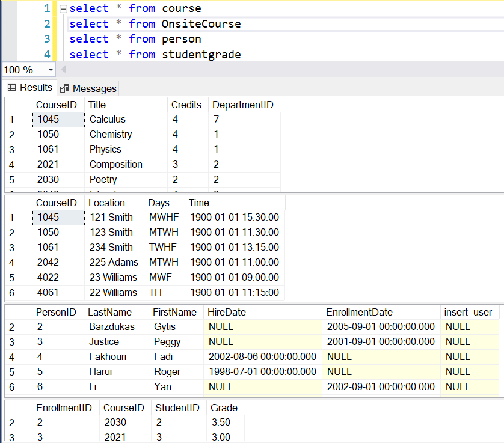Select the Poetry title cell
Image resolution: width=504 pixels, height=443 pixels.
pos(126,179)
